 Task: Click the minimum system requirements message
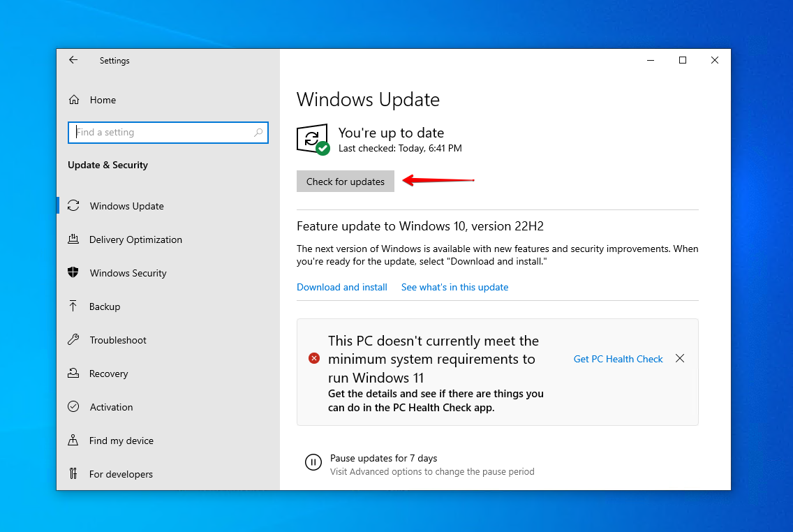click(x=433, y=359)
